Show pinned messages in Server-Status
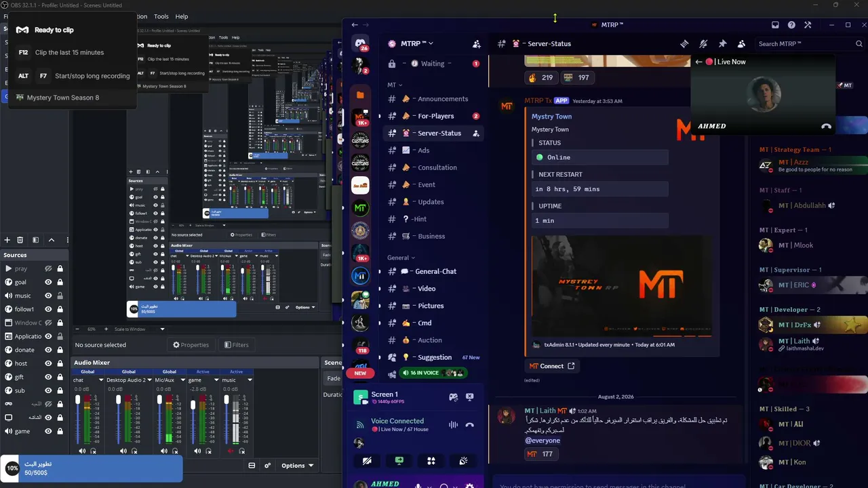The height and width of the screenshot is (488, 868). [x=722, y=43]
